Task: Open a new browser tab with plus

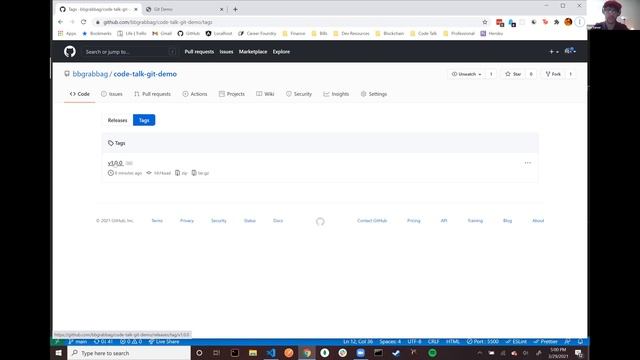Action: click(236, 9)
